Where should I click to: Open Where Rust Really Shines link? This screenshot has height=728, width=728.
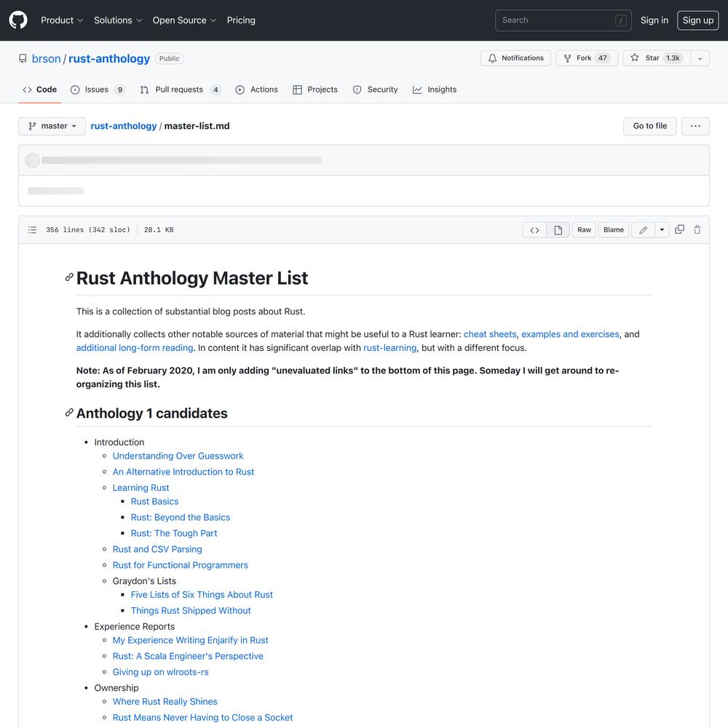[165, 702]
